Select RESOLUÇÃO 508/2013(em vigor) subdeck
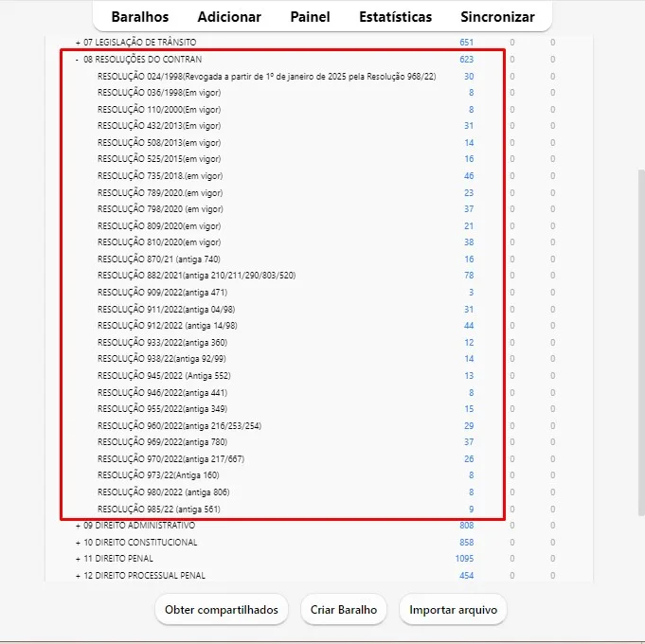Image resolution: width=645 pixels, height=644 pixels. [159, 143]
